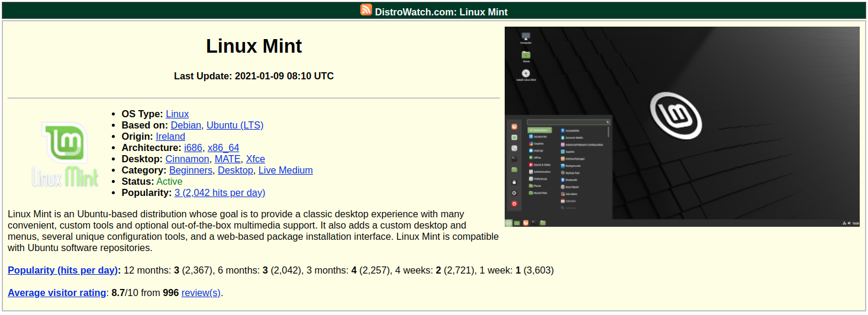868x315 pixels.
Task: Click the orange RSS feed icon
Action: [366, 9]
